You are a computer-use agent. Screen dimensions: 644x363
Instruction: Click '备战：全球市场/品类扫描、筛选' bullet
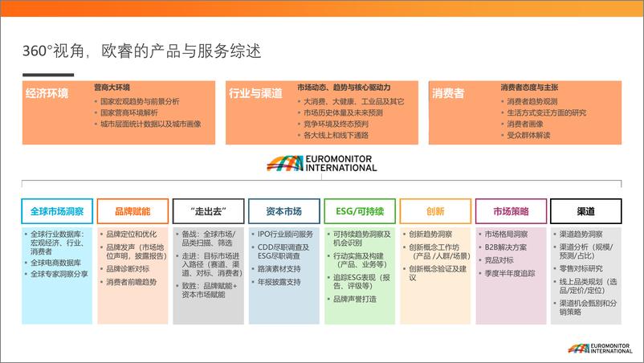(208, 239)
